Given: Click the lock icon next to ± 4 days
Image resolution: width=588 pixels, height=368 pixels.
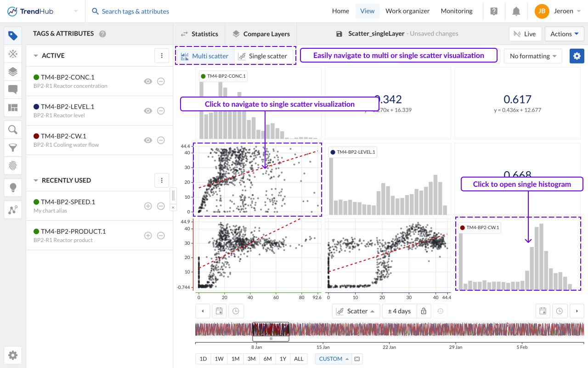Looking at the screenshot, I should (x=424, y=311).
